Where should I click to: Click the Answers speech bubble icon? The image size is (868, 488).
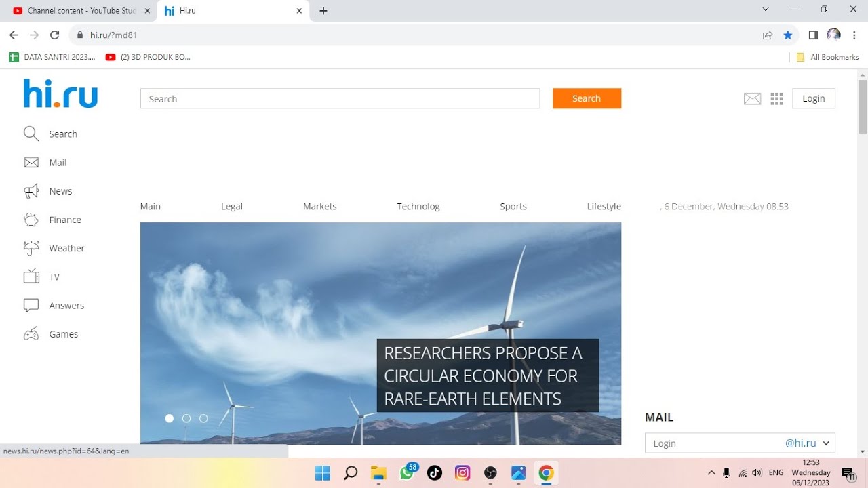(x=31, y=306)
